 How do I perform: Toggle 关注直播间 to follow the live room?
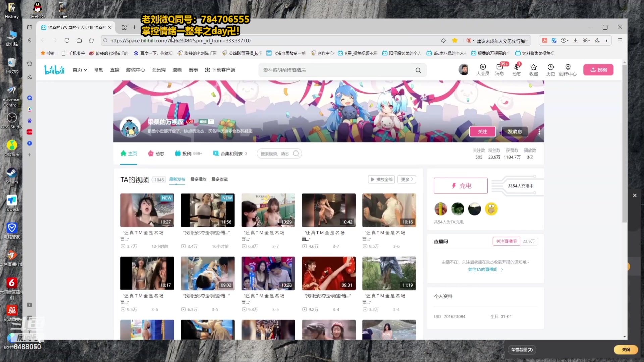[x=506, y=241]
